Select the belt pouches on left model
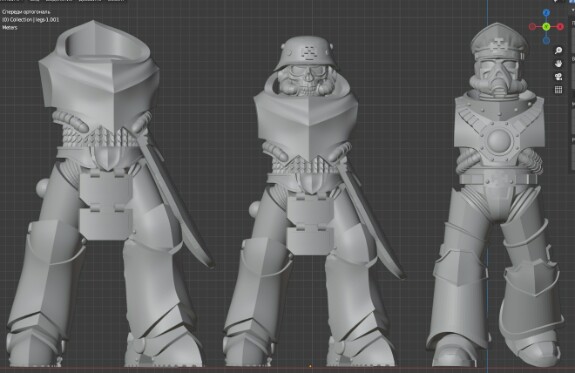The height and width of the screenshot is (373, 575). click(106, 205)
